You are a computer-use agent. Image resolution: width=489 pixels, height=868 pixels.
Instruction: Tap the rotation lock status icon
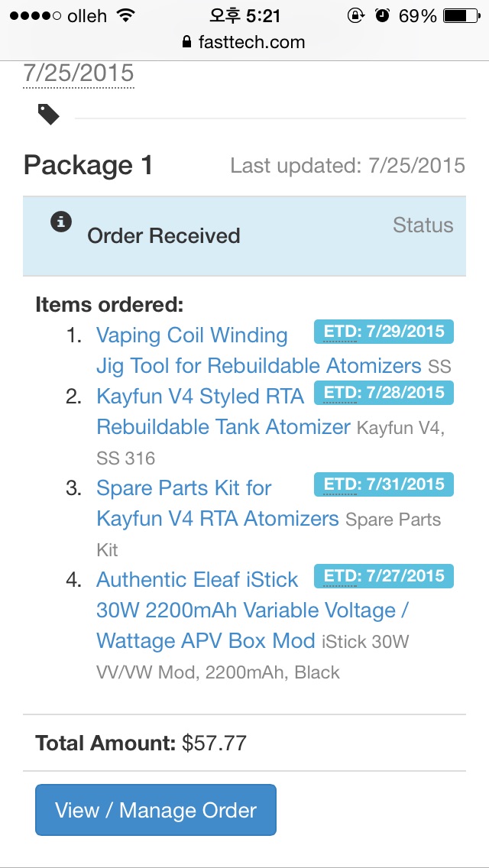(355, 15)
